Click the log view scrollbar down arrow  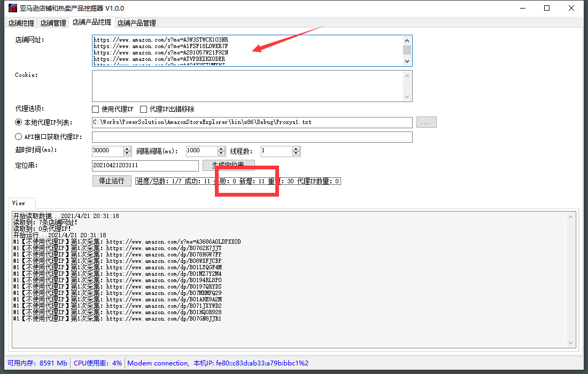pos(570,343)
